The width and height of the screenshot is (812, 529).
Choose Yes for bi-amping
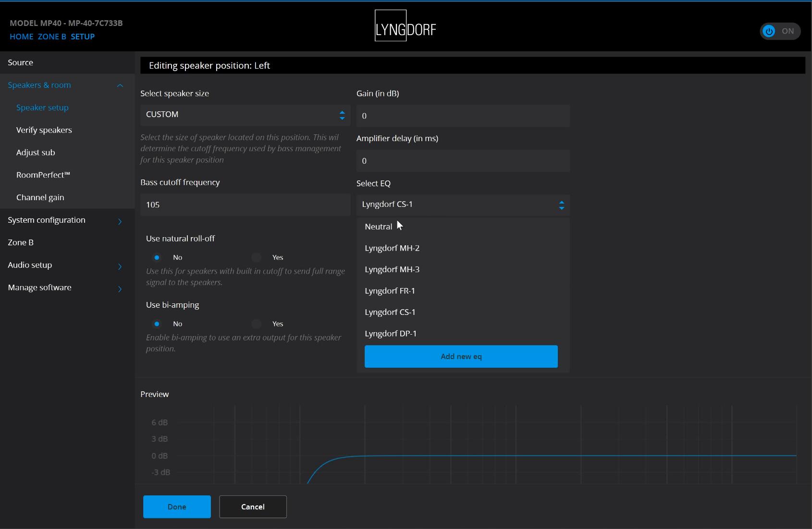tap(257, 324)
